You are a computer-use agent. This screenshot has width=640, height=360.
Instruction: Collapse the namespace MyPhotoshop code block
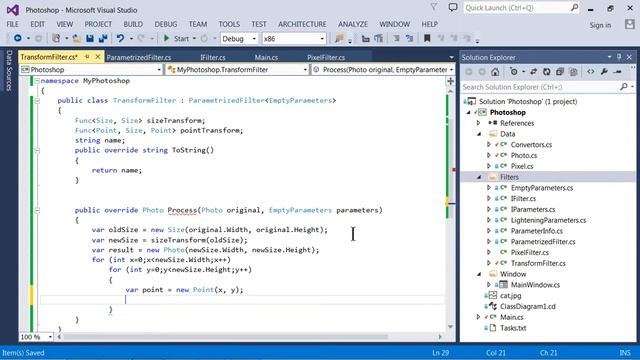click(x=37, y=81)
